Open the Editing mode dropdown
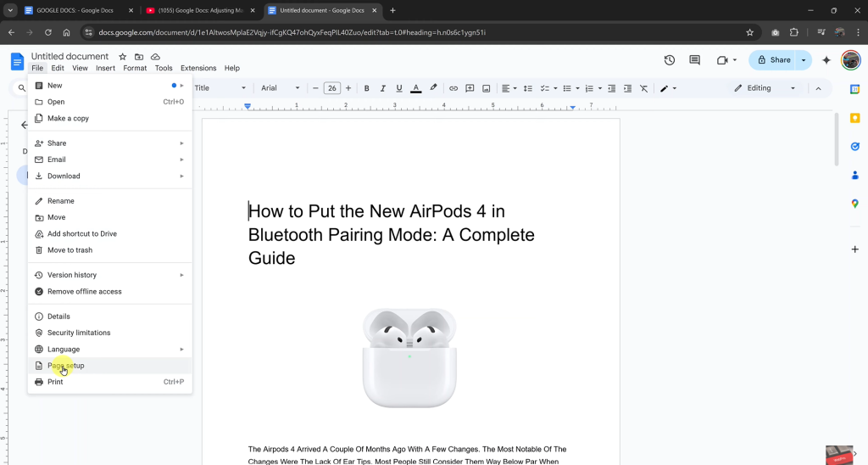The width and height of the screenshot is (868, 465). point(765,88)
